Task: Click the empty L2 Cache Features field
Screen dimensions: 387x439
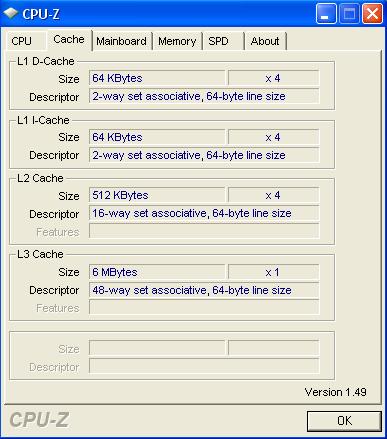Action: coord(204,231)
